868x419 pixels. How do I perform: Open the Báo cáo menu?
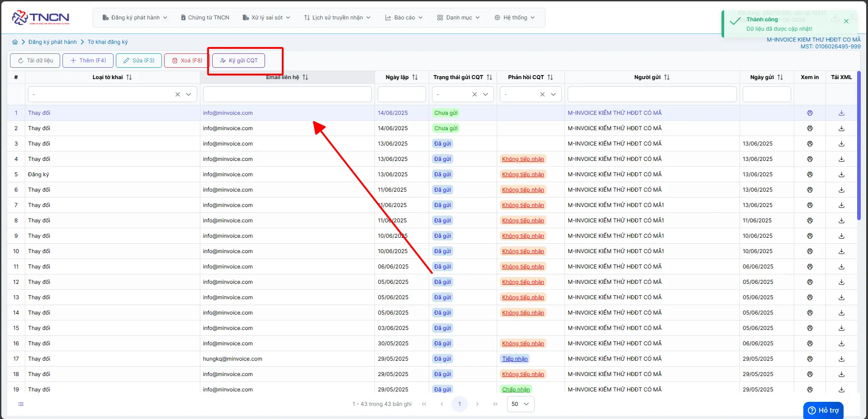(404, 18)
